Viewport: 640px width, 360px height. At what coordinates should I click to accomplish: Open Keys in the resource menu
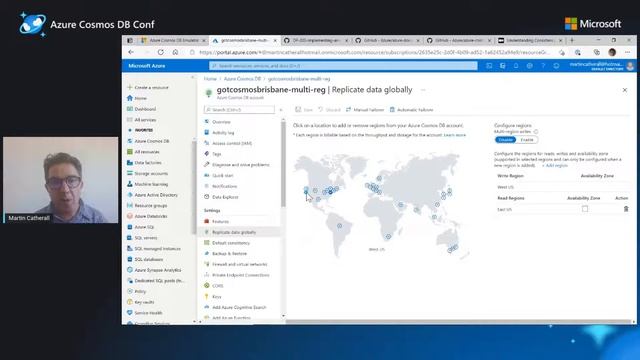click(x=213, y=297)
